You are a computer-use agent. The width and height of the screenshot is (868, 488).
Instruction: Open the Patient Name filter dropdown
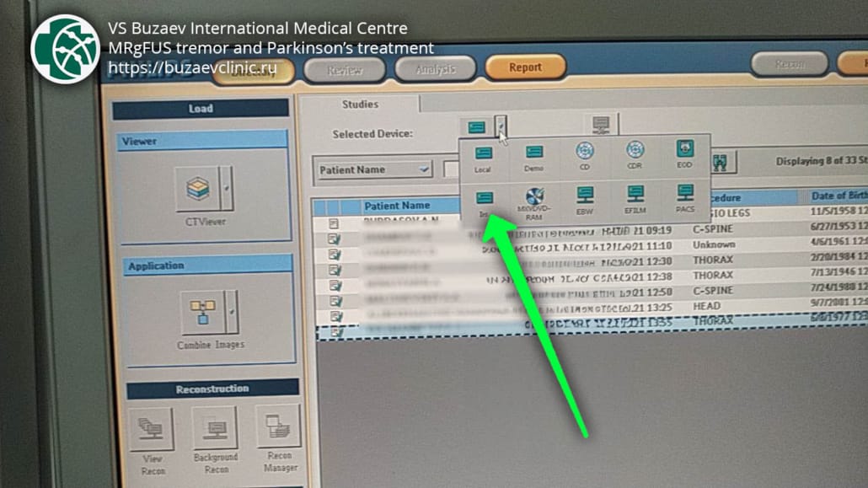pos(373,169)
